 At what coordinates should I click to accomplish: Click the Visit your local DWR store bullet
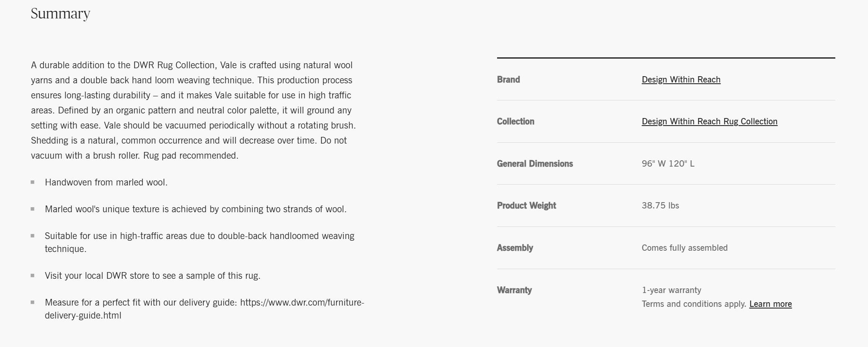click(153, 276)
